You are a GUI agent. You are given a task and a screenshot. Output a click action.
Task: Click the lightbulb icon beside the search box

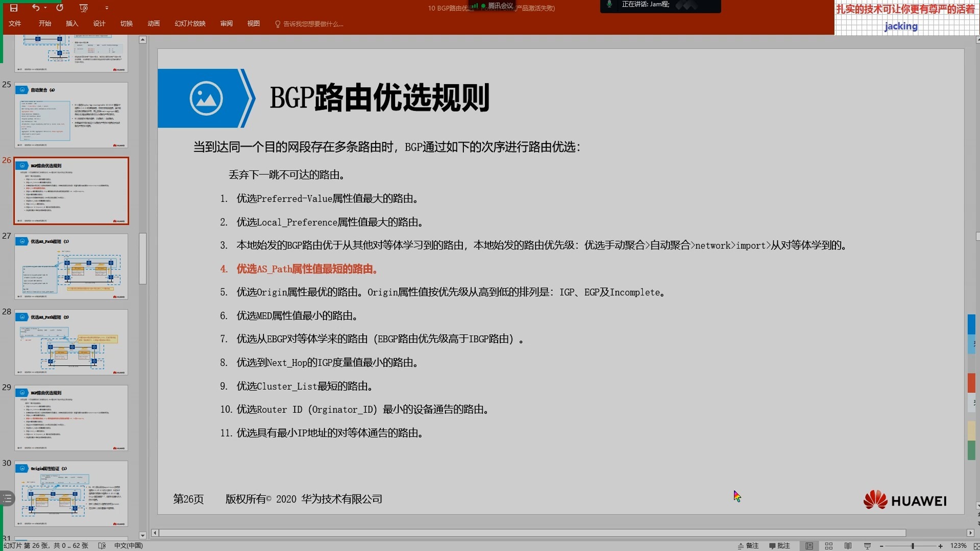pyautogui.click(x=278, y=24)
